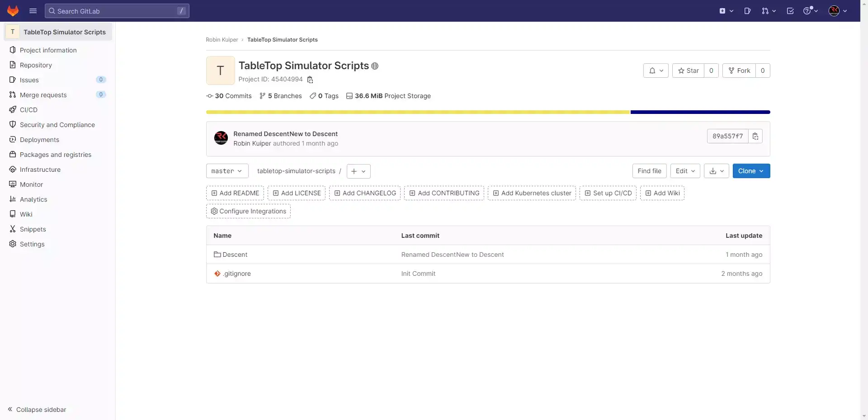Image resolution: width=868 pixels, height=420 pixels.
Task: Click the star count 0 badge
Action: coord(711,71)
